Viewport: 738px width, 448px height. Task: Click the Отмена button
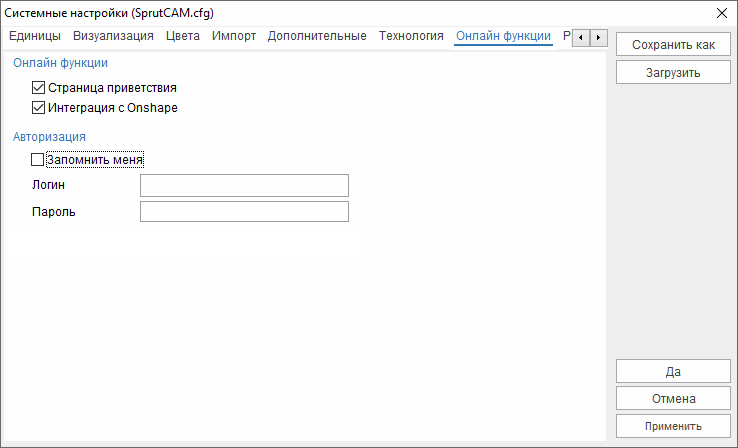tap(673, 399)
